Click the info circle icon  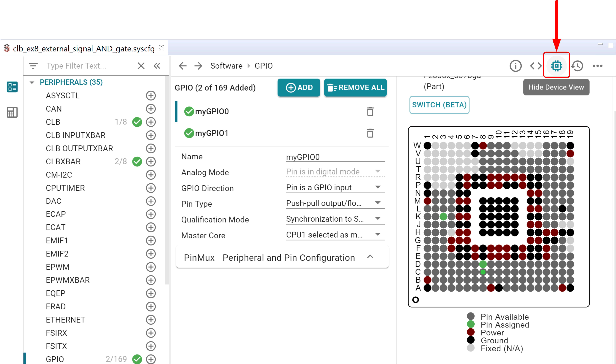(515, 66)
